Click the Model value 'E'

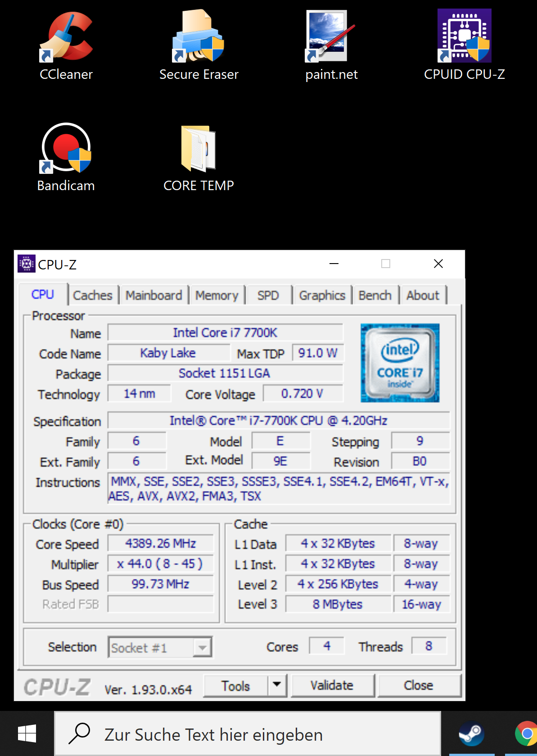pyautogui.click(x=280, y=441)
